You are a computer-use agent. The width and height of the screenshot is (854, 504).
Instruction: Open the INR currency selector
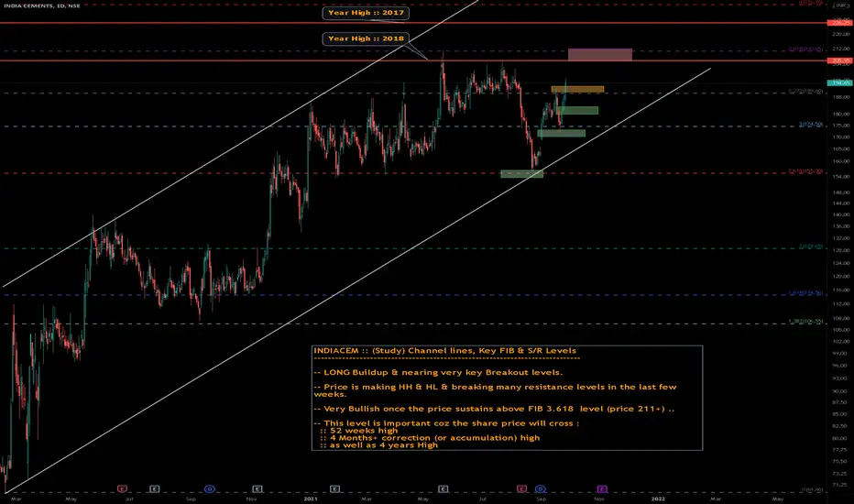pos(840,5)
